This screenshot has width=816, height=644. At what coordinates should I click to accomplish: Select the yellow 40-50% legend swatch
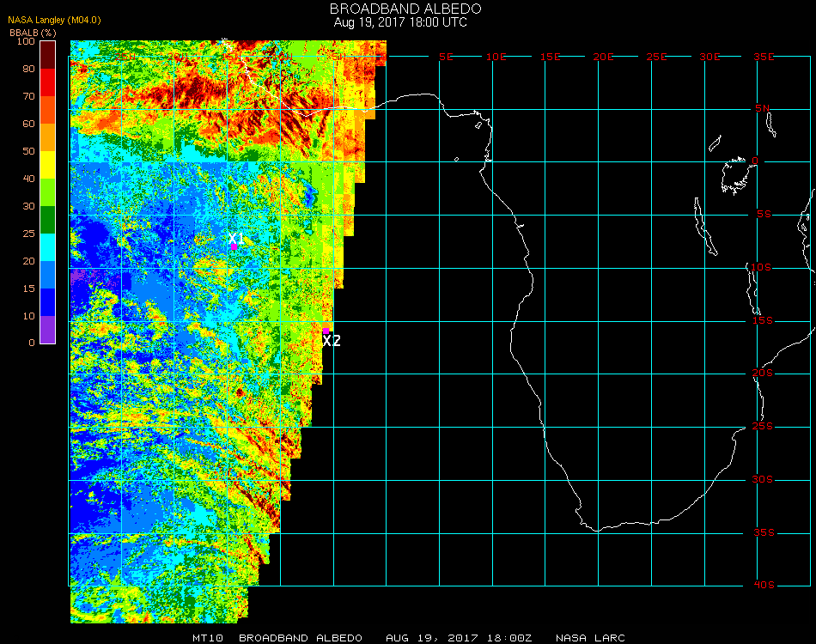(48, 165)
